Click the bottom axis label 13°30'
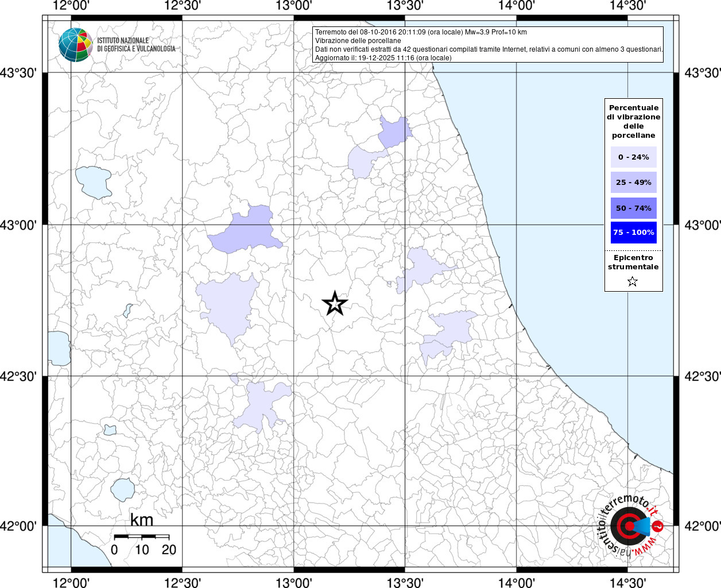 405,582
